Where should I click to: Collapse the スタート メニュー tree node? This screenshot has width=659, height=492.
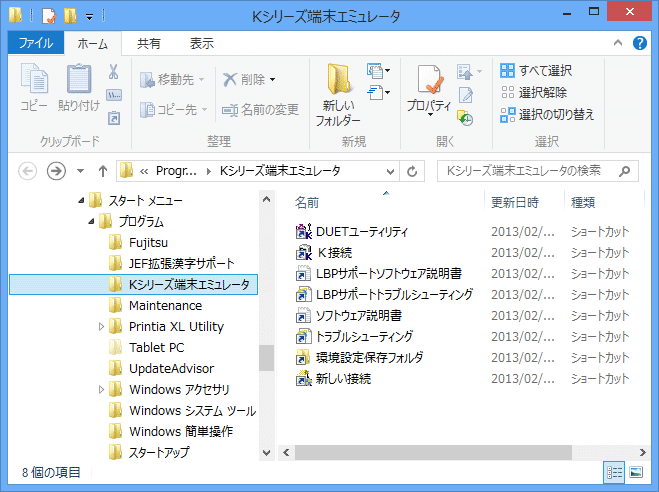(x=81, y=201)
